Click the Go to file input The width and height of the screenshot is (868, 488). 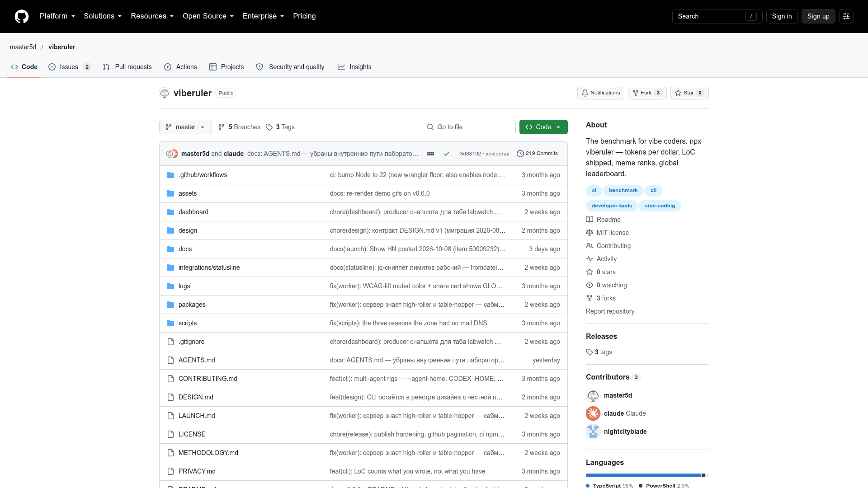tap(469, 127)
